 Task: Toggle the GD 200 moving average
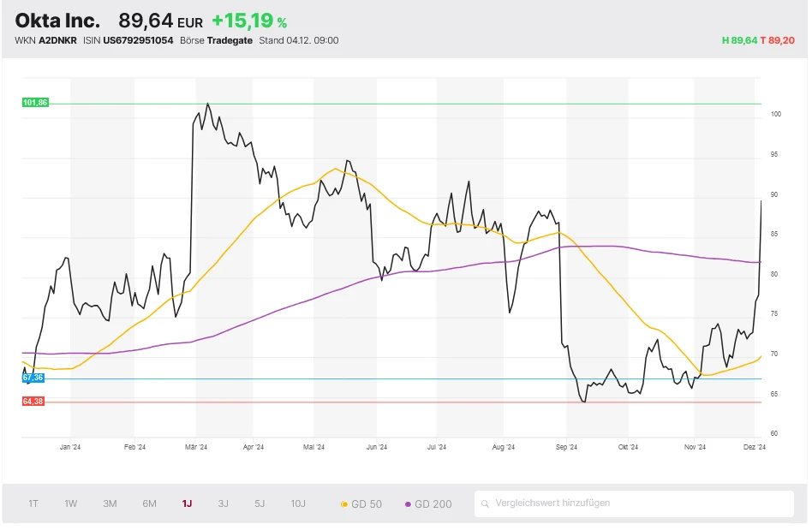[x=427, y=504]
